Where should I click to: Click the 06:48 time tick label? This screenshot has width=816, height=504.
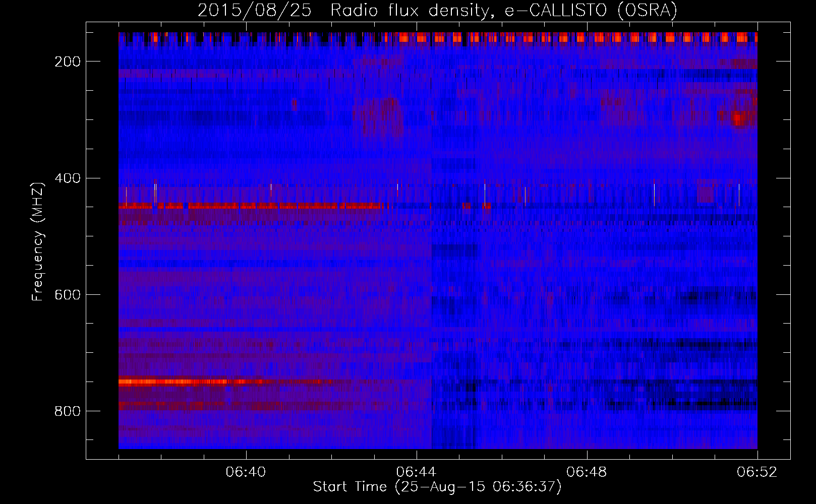[587, 472]
